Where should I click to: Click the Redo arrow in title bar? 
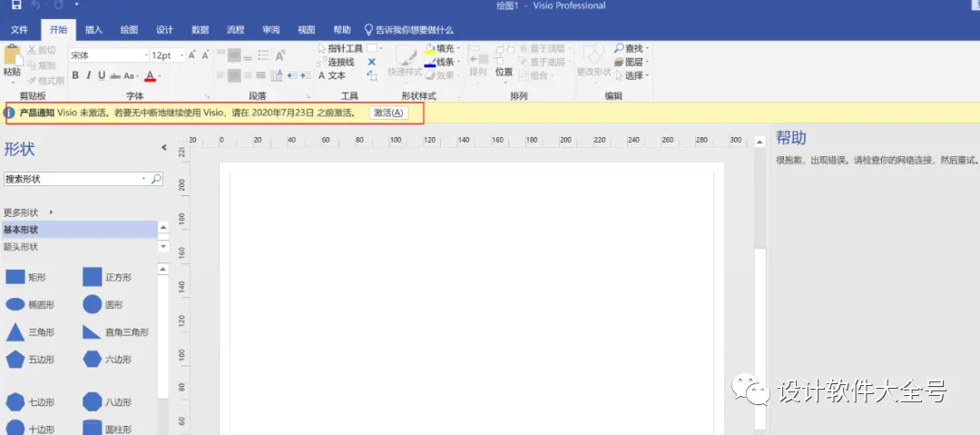(57, 5)
